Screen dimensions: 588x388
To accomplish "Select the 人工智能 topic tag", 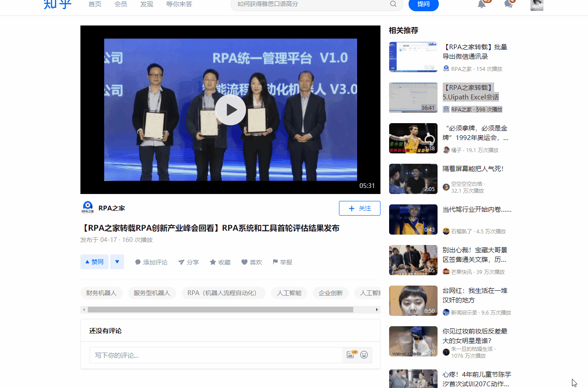I will point(289,293).
